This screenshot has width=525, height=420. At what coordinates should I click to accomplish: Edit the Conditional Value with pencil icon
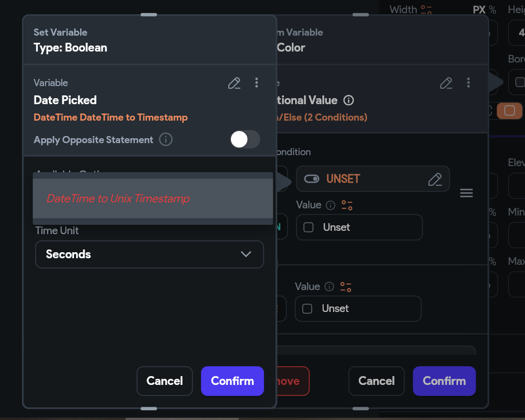click(446, 83)
